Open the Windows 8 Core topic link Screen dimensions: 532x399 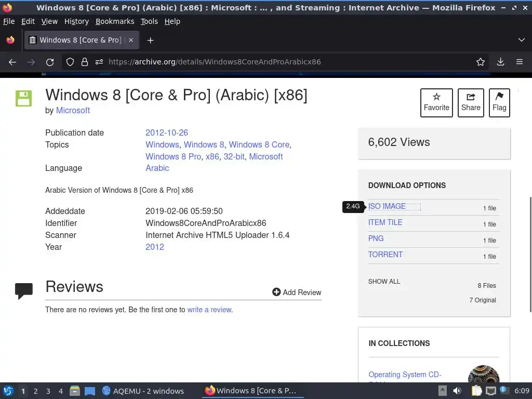(259, 144)
